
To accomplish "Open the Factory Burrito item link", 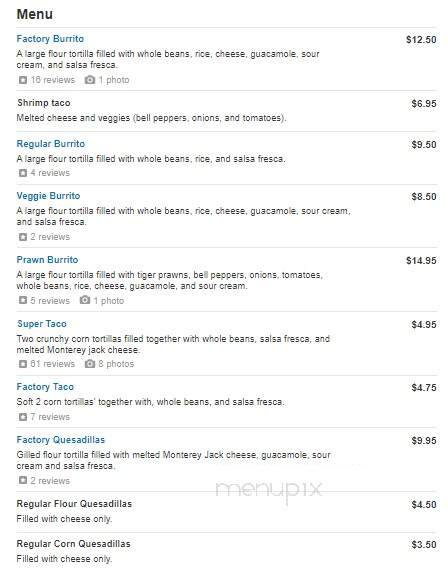I will pos(50,39).
